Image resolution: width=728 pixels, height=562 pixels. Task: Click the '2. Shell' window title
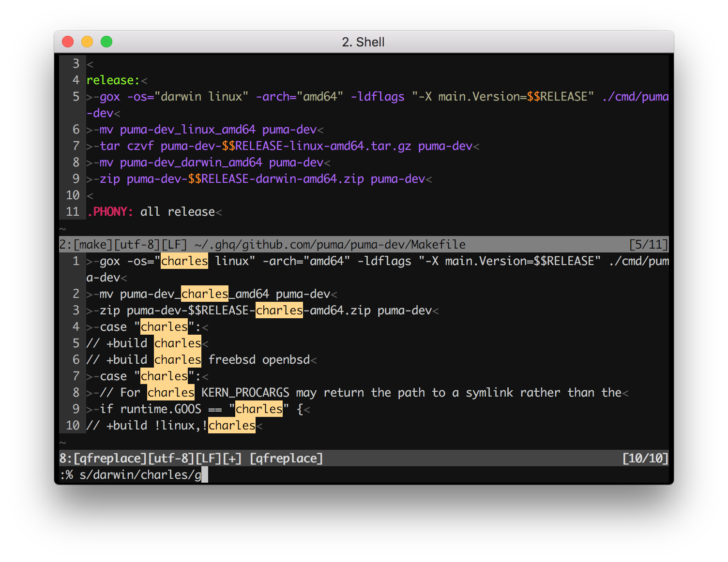(x=363, y=42)
